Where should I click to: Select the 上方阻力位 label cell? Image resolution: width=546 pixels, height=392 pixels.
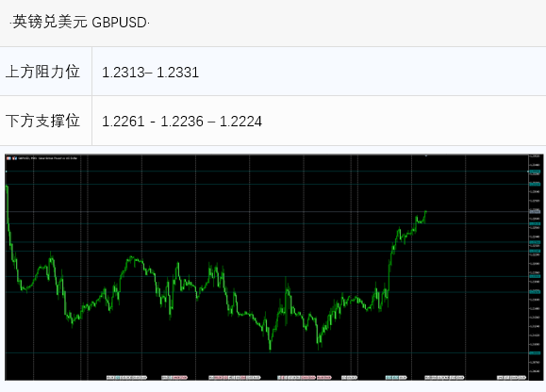point(45,72)
